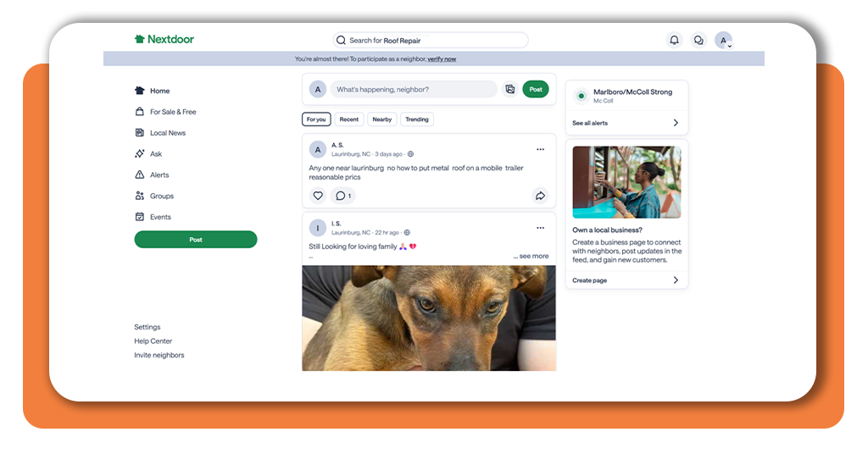Image resolution: width=868 pixels, height=454 pixels.
Task: Click the search magnifier icon
Action: click(x=341, y=41)
